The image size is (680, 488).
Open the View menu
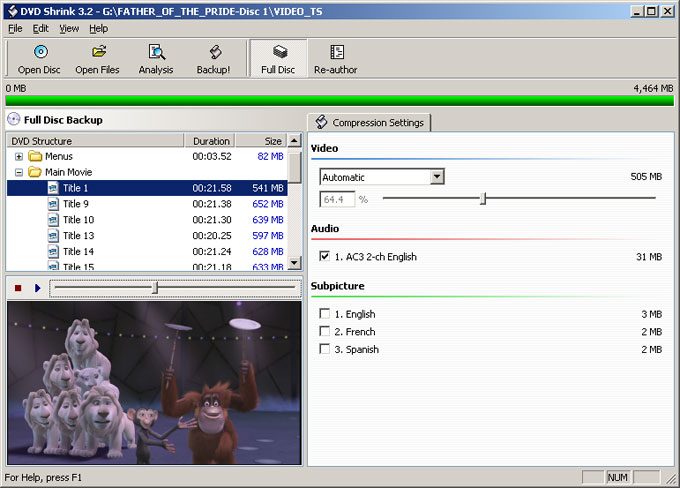click(x=69, y=29)
